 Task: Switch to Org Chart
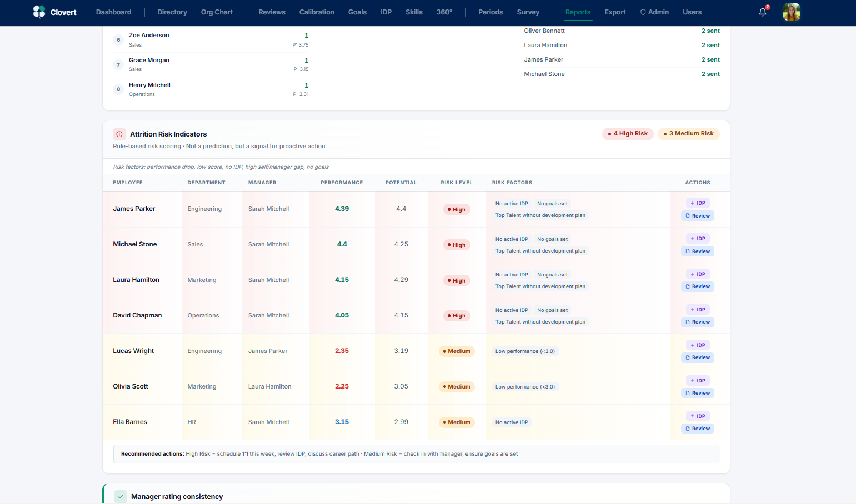click(217, 12)
